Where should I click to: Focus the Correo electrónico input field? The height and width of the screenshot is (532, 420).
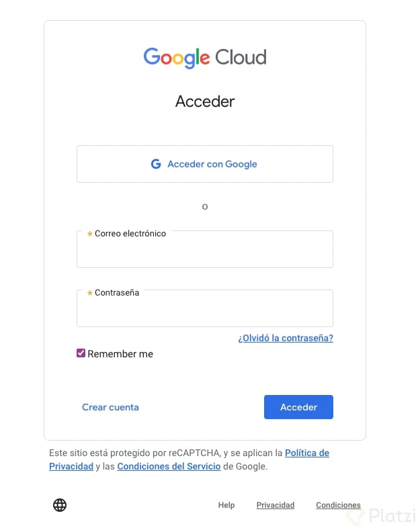point(205,249)
